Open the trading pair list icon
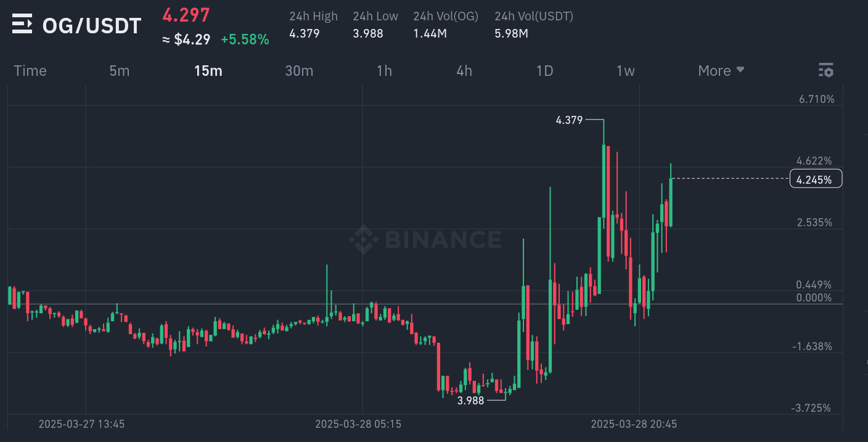 (x=22, y=24)
